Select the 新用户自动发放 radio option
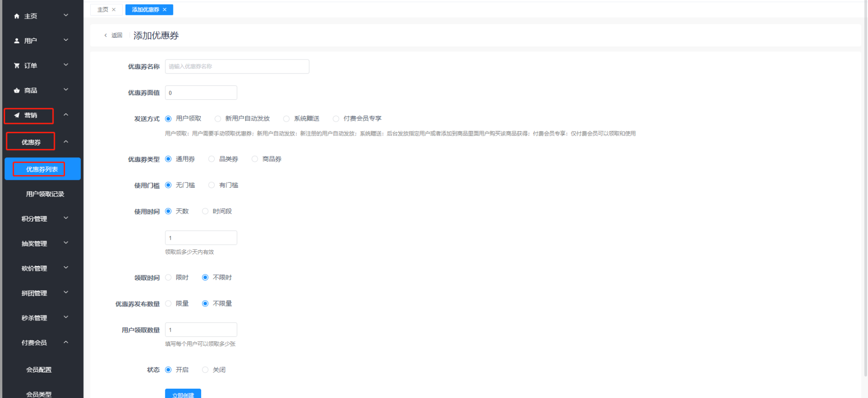This screenshot has width=868, height=398. 218,119
